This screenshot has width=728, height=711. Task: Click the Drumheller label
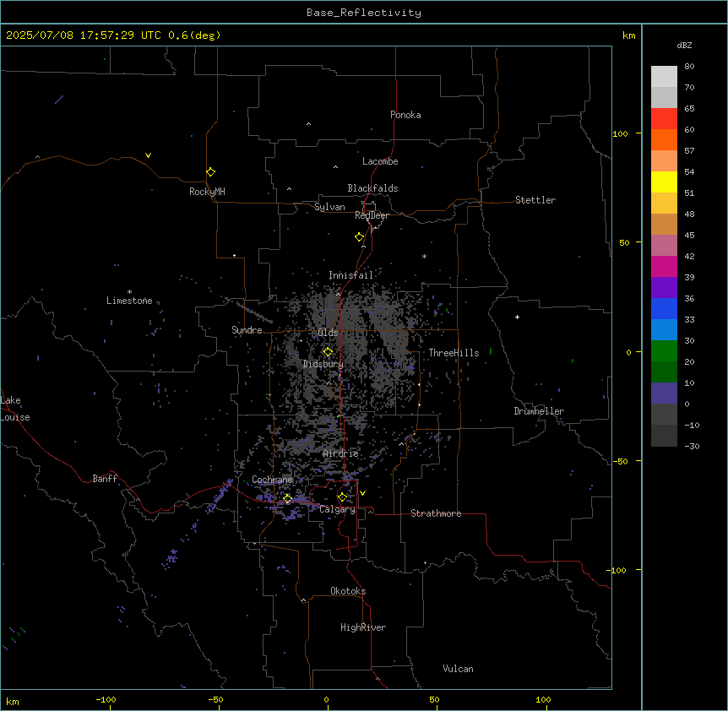[539, 411]
